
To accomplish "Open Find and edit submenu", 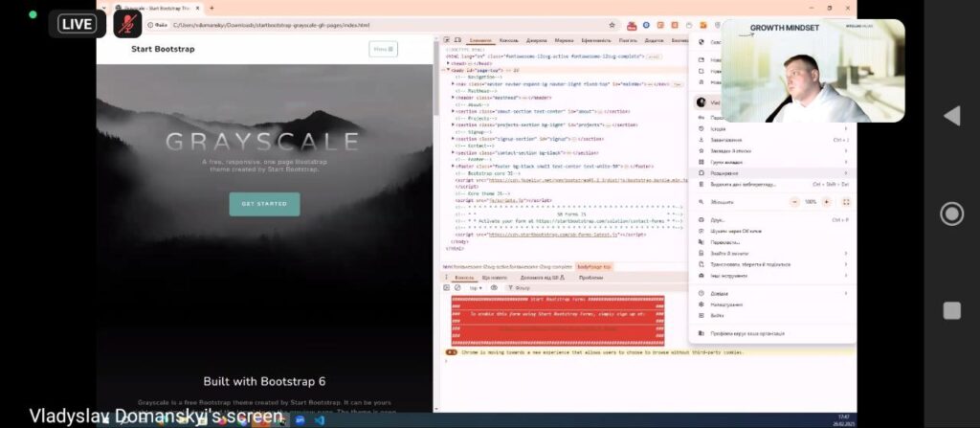I will pyautogui.click(x=772, y=254).
